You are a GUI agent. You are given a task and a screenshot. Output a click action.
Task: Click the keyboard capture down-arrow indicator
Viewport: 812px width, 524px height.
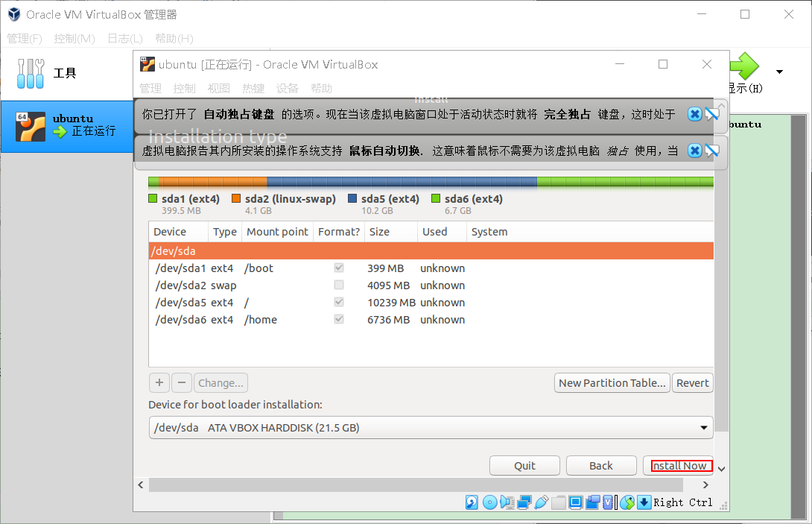point(644,502)
